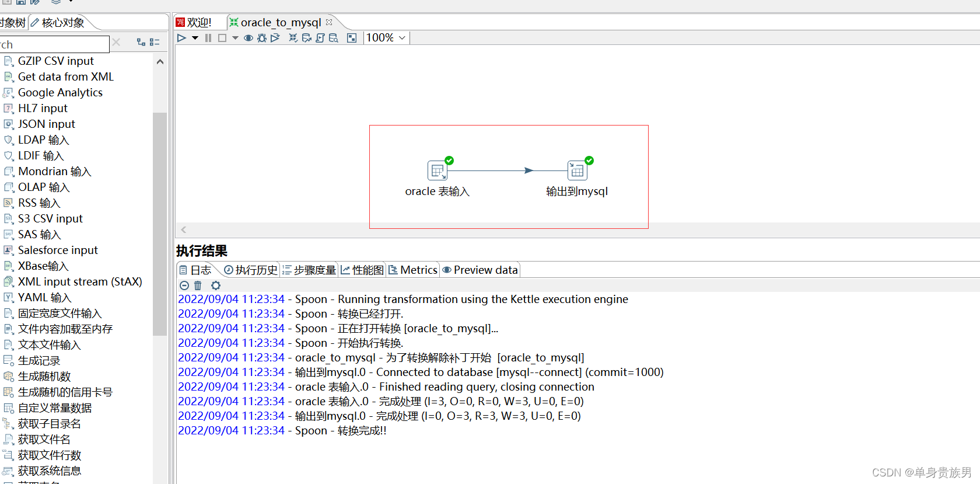Select LDIF 输入 step
This screenshot has height=484, width=980.
coord(40,155)
